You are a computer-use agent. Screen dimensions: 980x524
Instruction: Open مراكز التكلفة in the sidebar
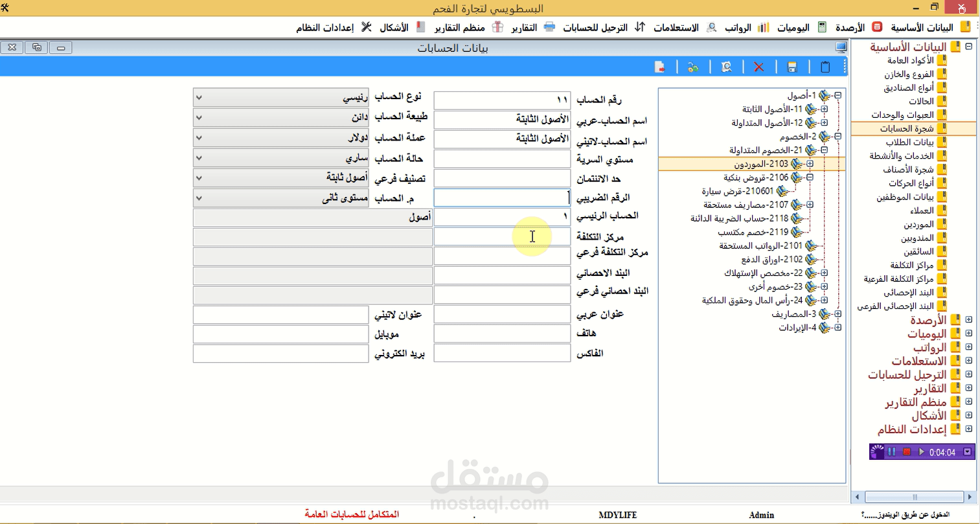point(912,265)
